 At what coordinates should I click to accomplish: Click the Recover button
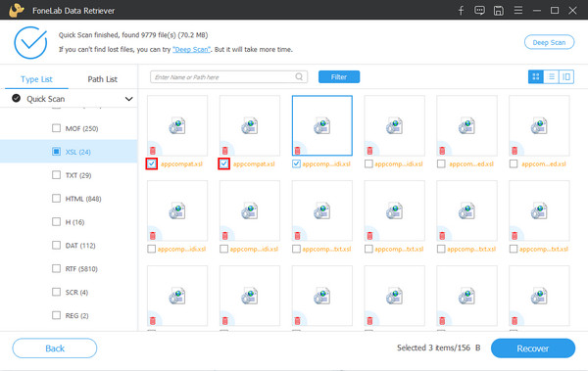coord(533,348)
